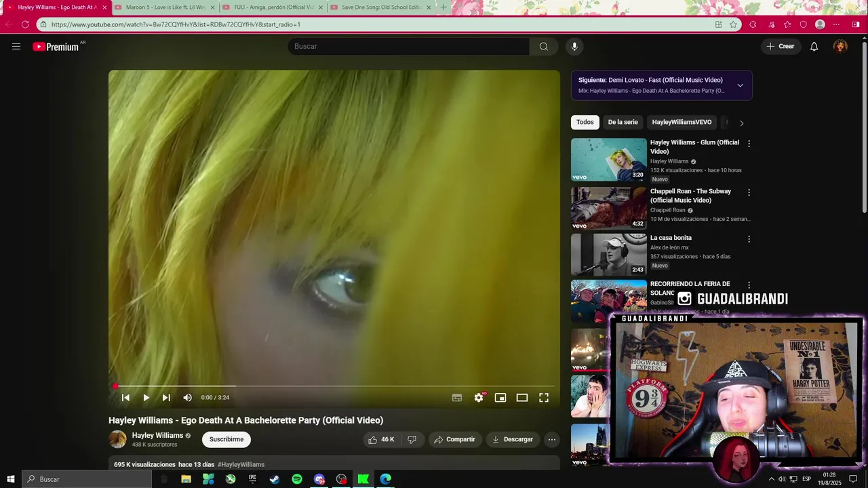Click the Compartir button
Image resolution: width=868 pixels, height=488 pixels.
pos(455,439)
